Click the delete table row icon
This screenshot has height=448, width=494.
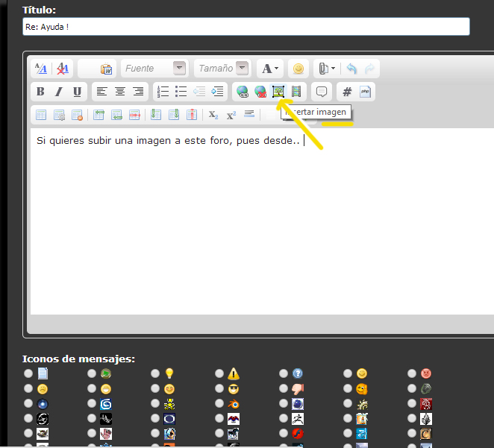click(x=134, y=115)
